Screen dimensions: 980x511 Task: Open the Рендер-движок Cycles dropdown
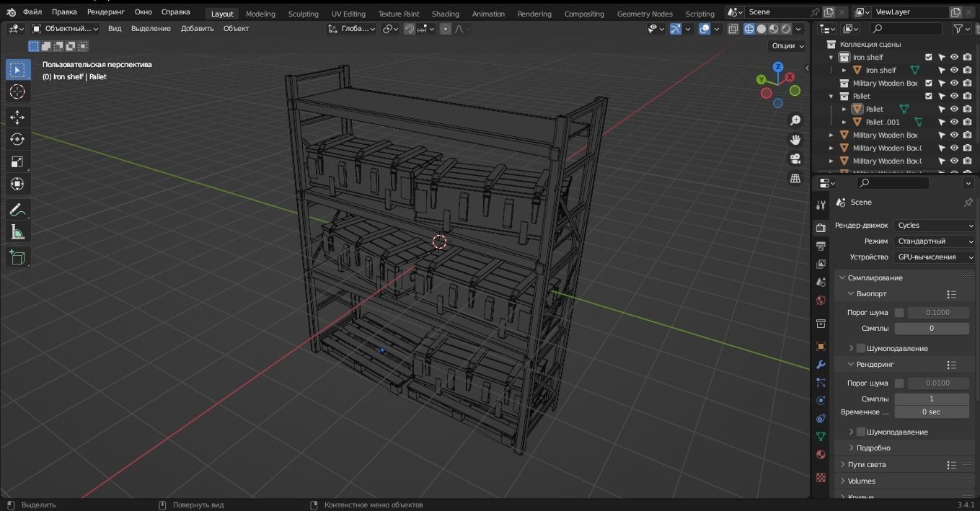[935, 225]
